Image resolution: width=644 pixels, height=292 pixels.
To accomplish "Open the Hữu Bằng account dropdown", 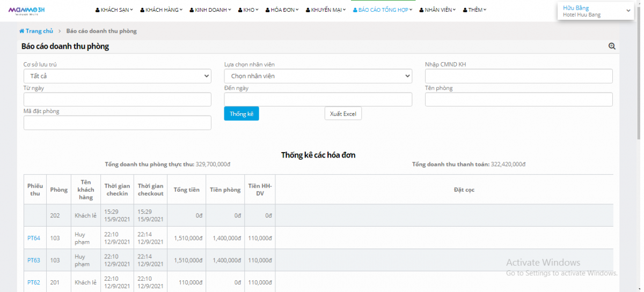I will (596, 11).
